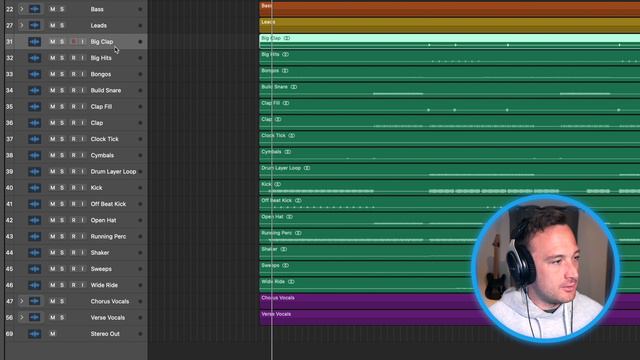Click the Build Snare track waveform icon
640x360 pixels.
(x=35, y=90)
